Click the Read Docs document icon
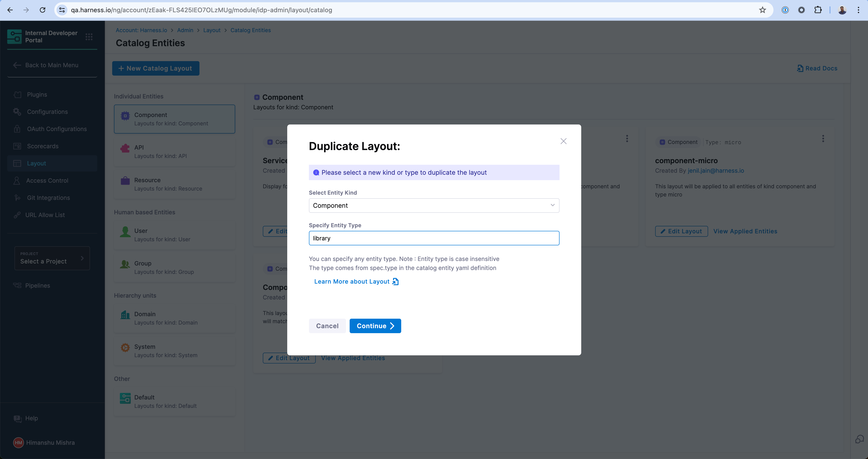The image size is (868, 459). 800,68
